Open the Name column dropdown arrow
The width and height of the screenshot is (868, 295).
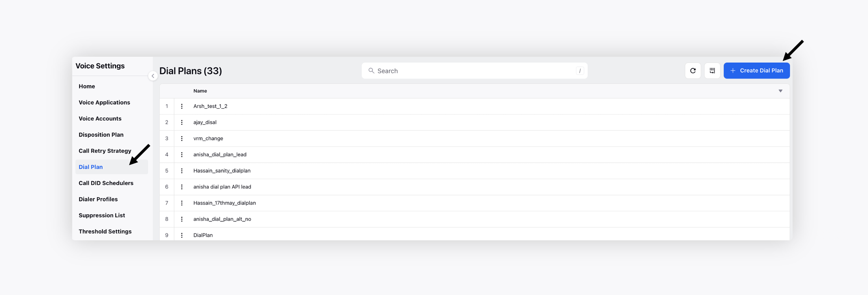780,91
